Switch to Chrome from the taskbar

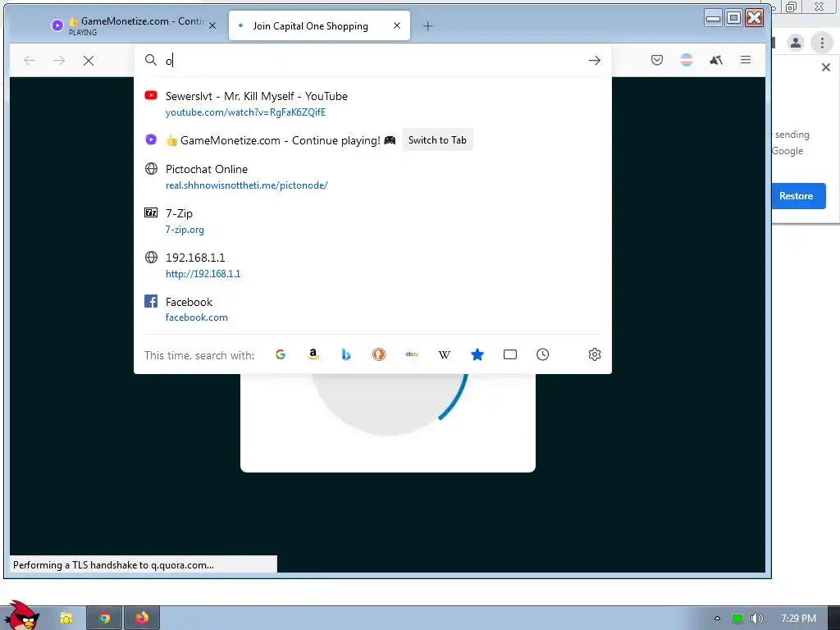(104, 619)
